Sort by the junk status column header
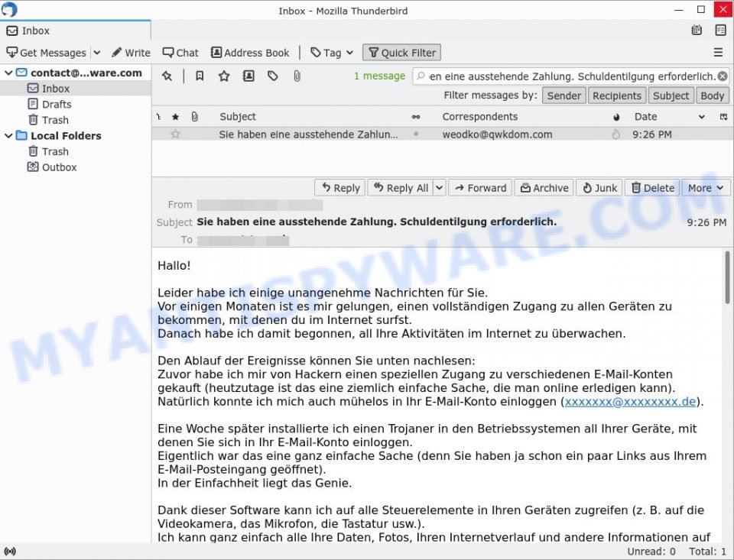 point(616,116)
